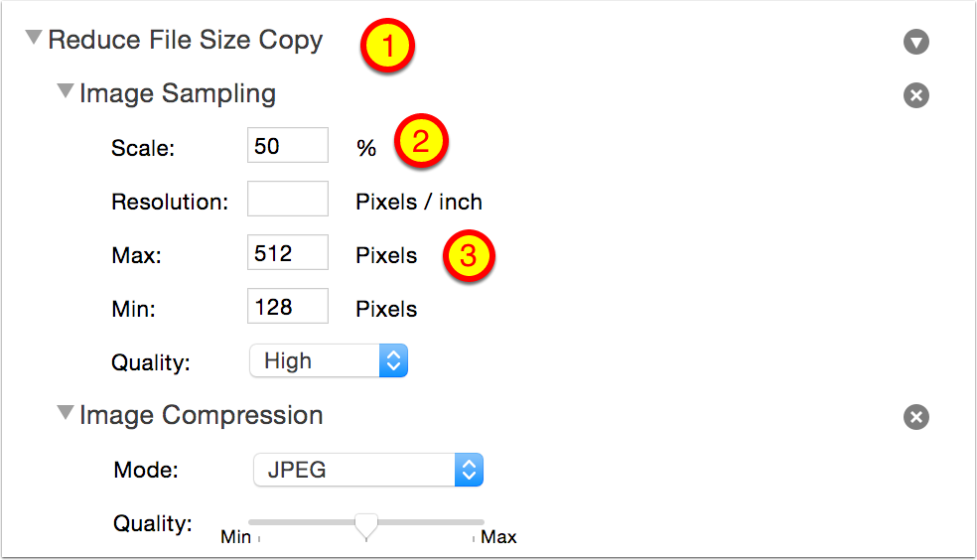Collapse the Reduce File Size Copy filter
The image size is (977, 560).
click(x=34, y=39)
